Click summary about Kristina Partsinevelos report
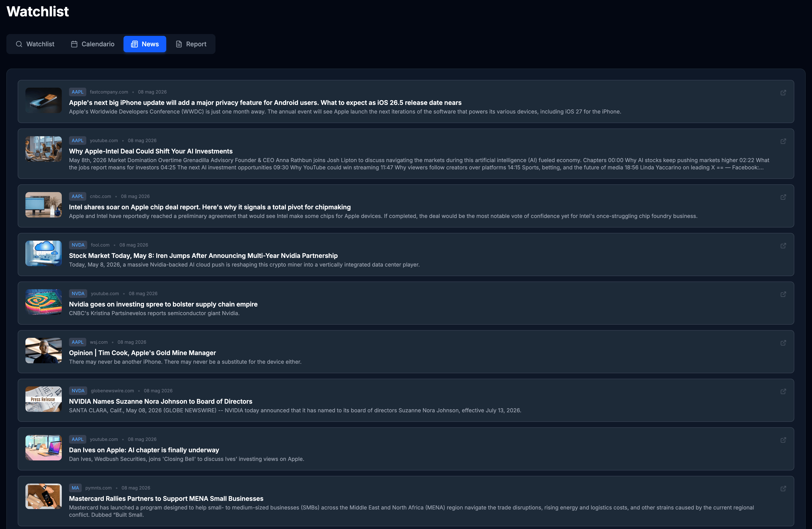 [154, 313]
